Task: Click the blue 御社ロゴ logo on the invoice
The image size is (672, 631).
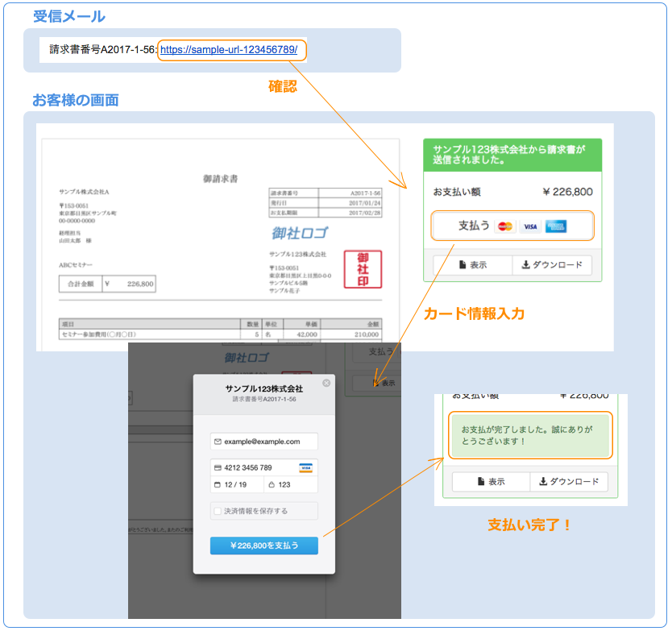Action: (300, 234)
